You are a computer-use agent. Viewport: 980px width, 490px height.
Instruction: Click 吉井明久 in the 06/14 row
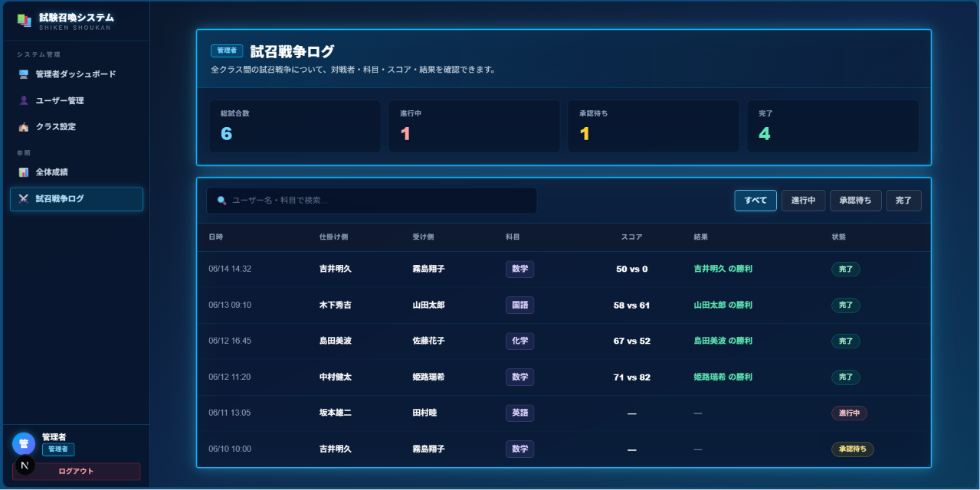pos(336,269)
